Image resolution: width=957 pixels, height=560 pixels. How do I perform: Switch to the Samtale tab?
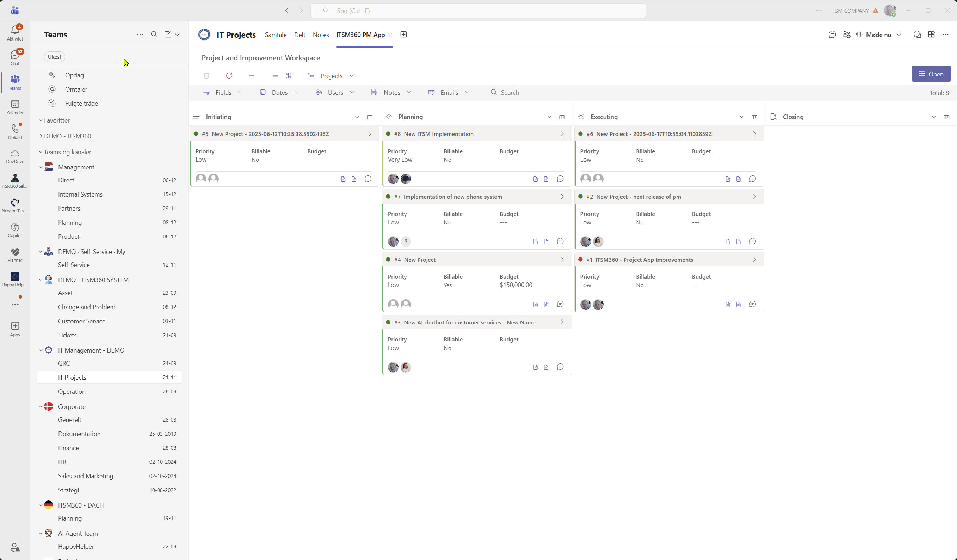[x=275, y=35]
